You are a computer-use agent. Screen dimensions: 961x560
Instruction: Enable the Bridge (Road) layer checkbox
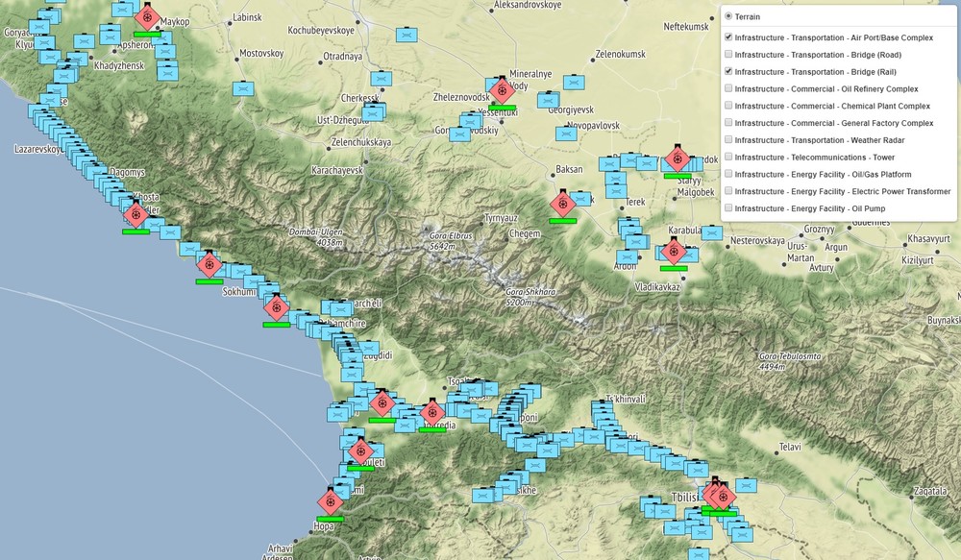coord(728,54)
